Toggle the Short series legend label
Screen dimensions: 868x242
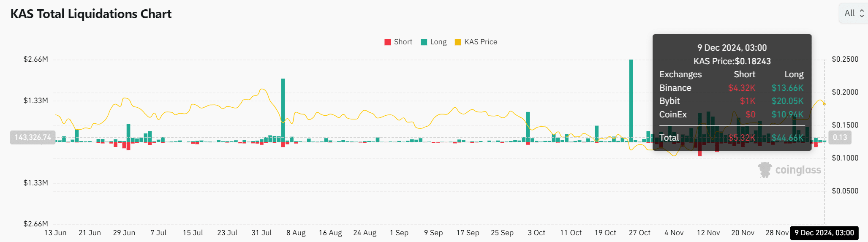click(x=403, y=42)
